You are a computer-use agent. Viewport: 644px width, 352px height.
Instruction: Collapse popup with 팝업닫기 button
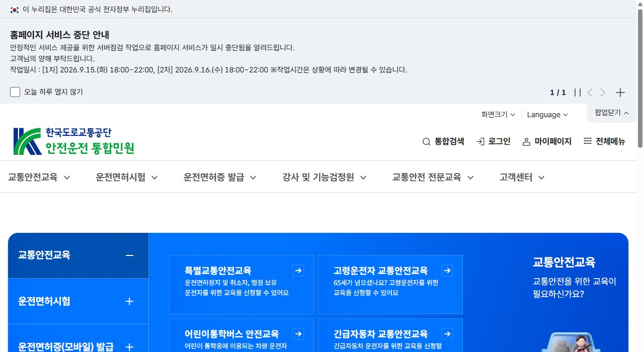coord(612,113)
